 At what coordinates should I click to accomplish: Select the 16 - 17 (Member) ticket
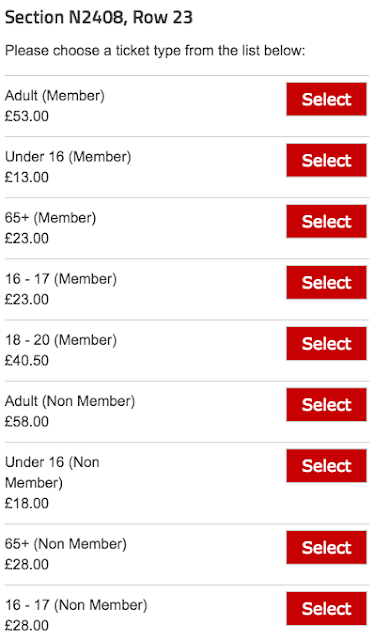click(326, 282)
